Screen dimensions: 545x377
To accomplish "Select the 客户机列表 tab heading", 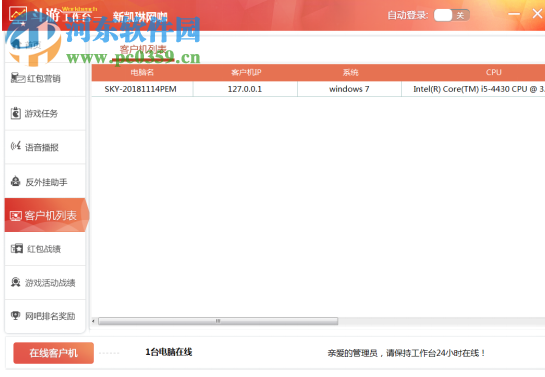I will pos(143,50).
